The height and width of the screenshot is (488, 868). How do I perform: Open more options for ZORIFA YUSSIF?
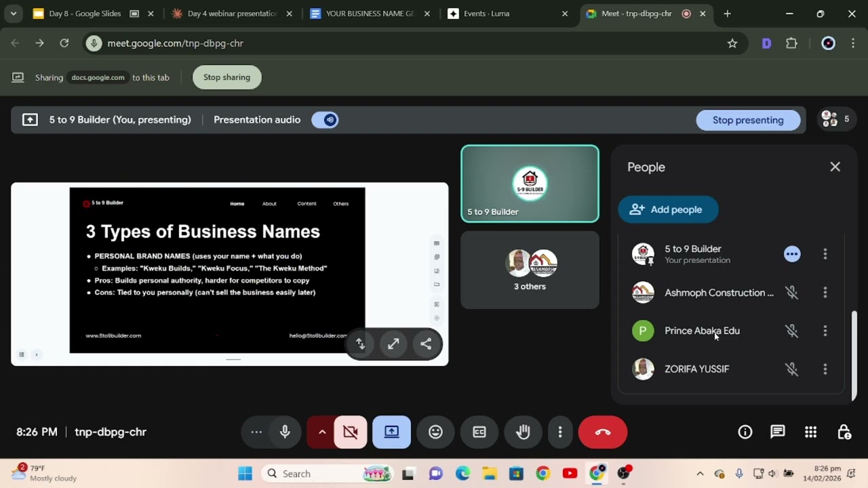pos(825,369)
